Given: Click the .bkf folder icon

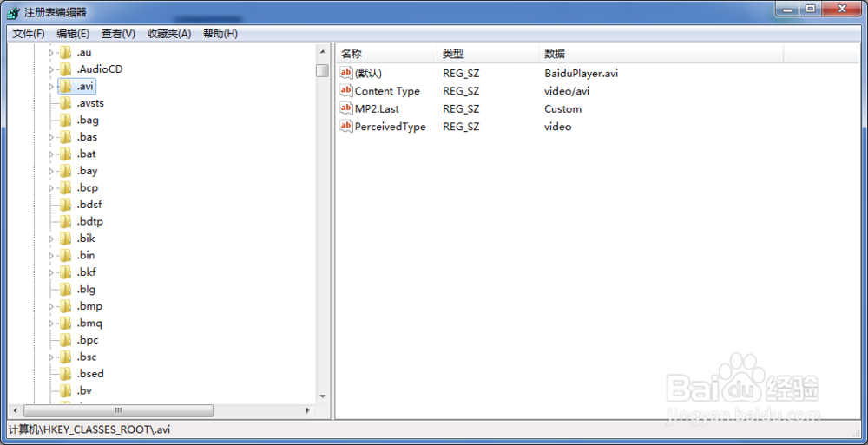Looking at the screenshot, I should 66,272.
